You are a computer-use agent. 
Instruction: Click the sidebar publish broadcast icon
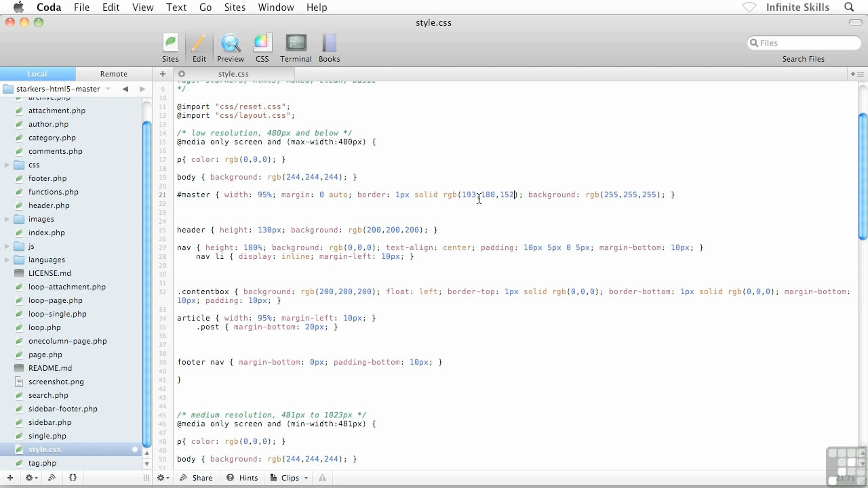pos(52,478)
